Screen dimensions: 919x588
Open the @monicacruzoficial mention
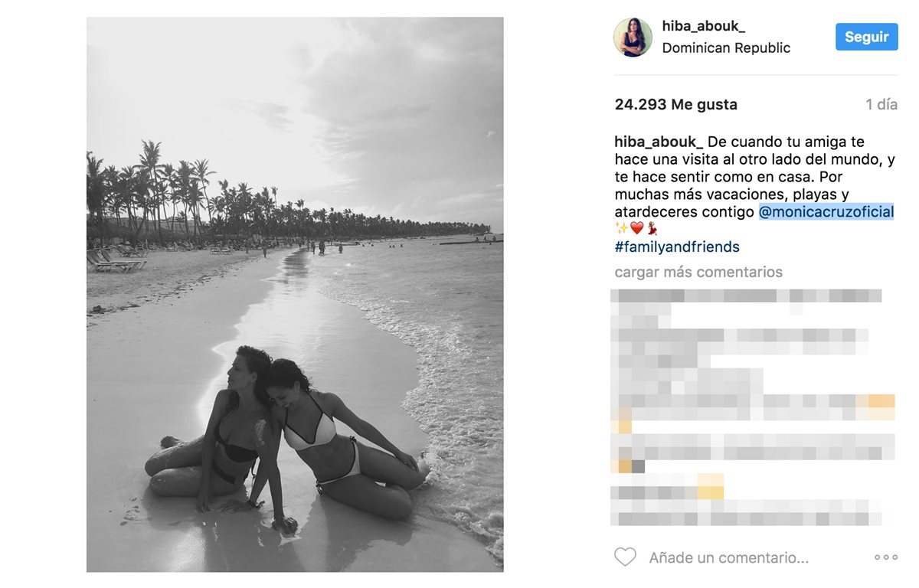click(826, 212)
